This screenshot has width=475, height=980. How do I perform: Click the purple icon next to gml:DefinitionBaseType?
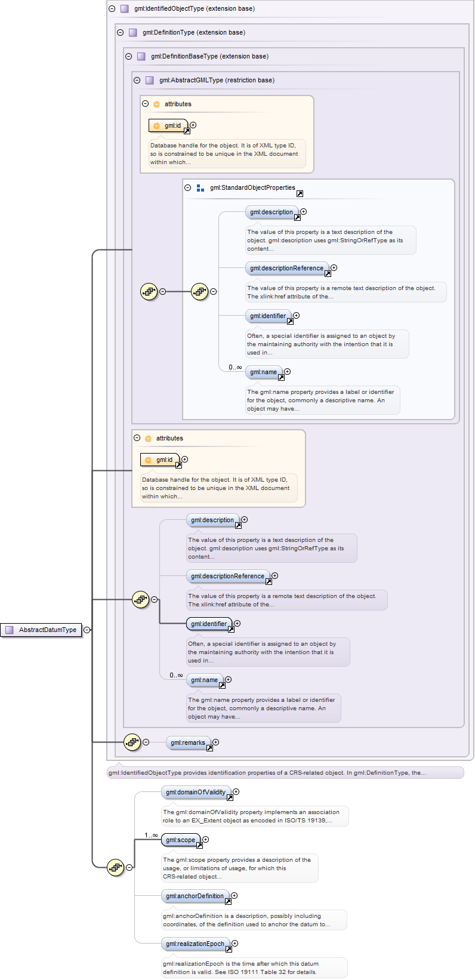141,57
